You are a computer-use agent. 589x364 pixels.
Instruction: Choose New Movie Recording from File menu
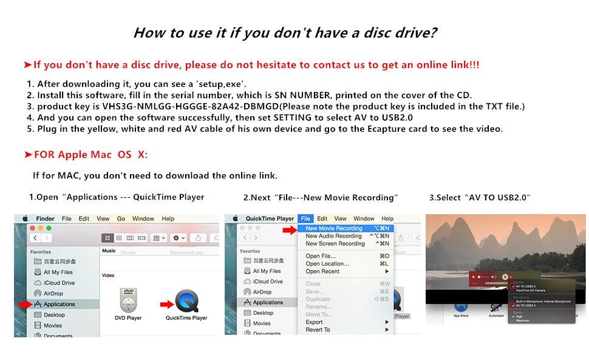(334, 228)
